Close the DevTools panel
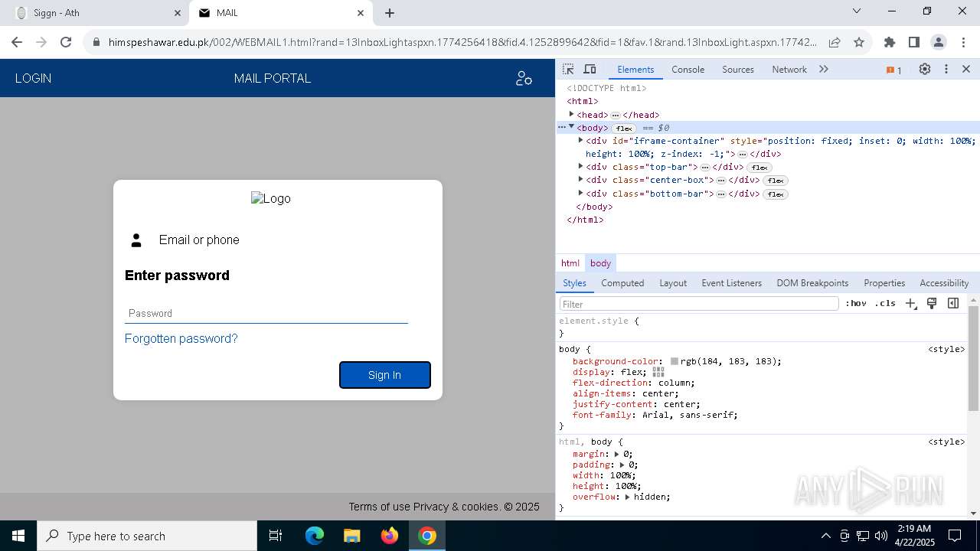This screenshot has width=980, height=551. click(966, 69)
